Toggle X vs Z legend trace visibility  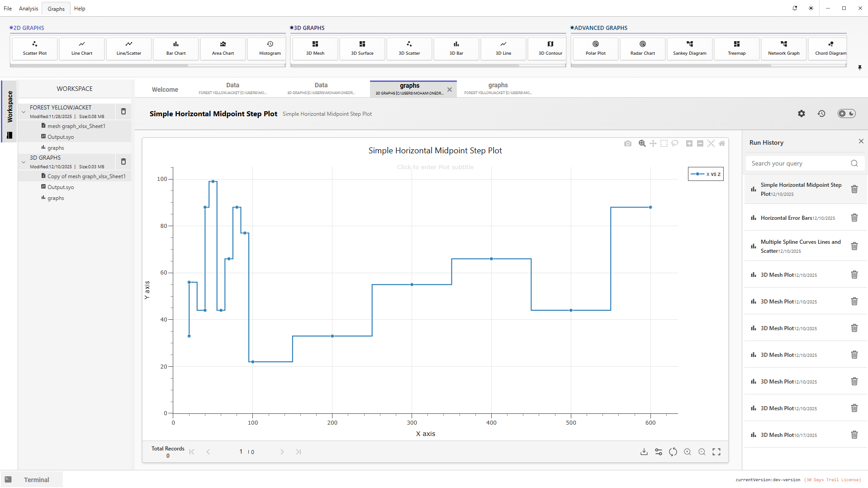pos(706,174)
